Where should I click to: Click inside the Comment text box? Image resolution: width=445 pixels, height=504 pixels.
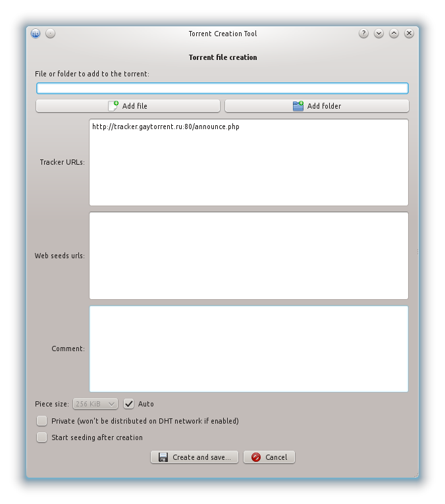pos(248,349)
